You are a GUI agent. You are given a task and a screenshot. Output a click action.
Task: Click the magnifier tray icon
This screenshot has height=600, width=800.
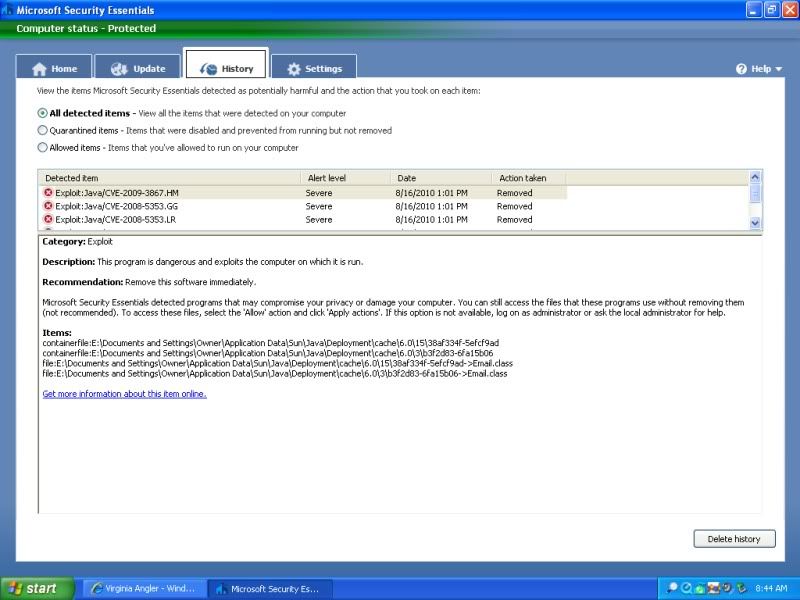tap(672, 588)
